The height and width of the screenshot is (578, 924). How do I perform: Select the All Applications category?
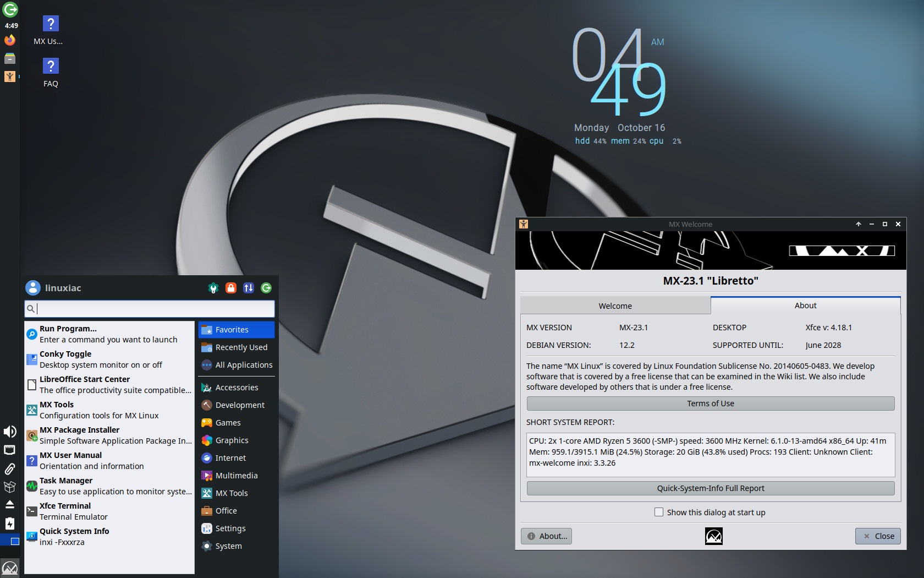[237, 365]
